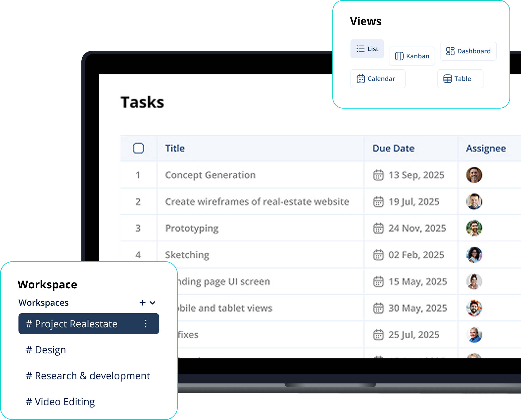The height and width of the screenshot is (420, 521).
Task: Sort tasks by the Due Date column
Action: [x=393, y=148]
